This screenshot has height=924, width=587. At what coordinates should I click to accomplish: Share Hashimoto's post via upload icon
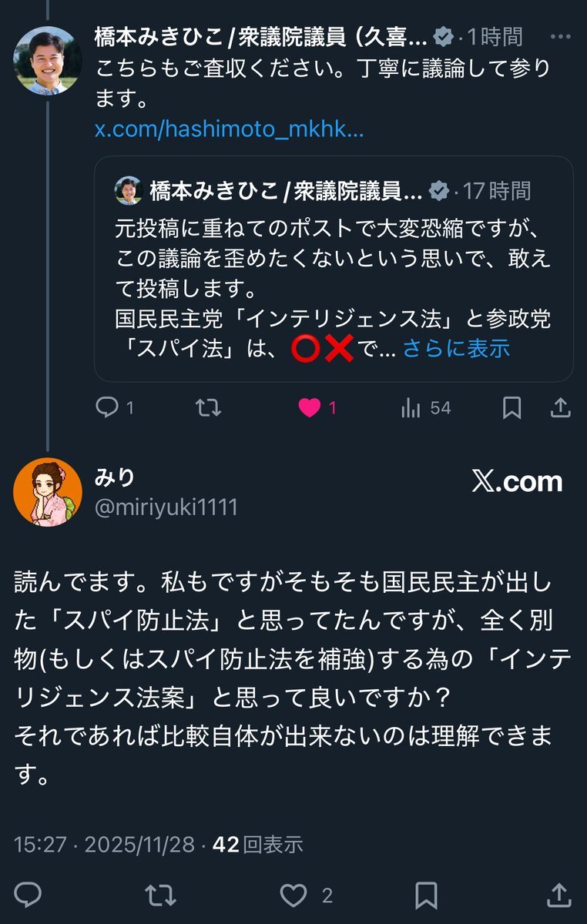coord(562,408)
